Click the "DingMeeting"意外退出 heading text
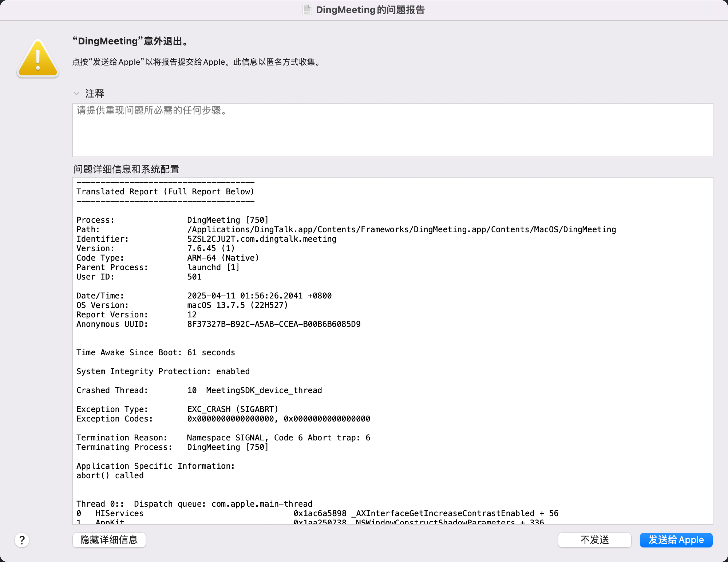728x562 pixels. 131,41
